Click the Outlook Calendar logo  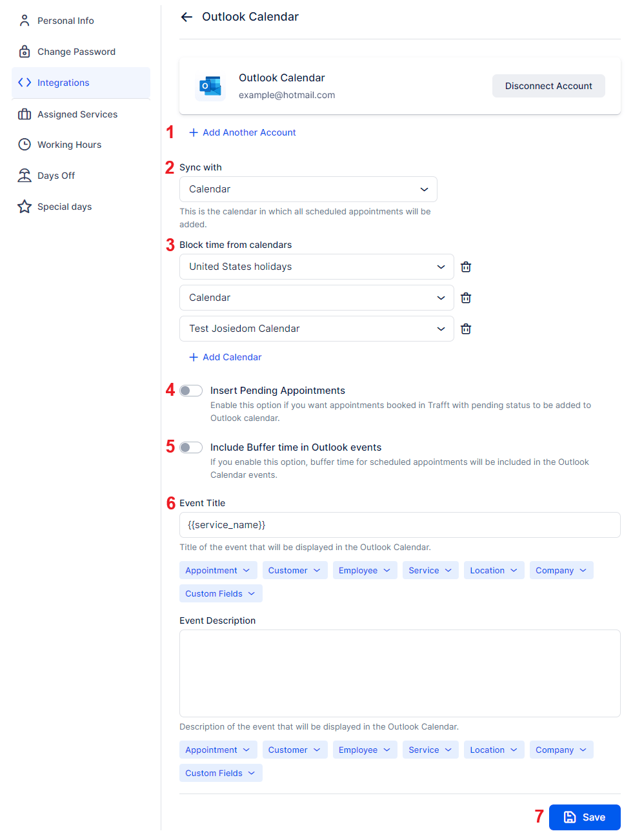[x=209, y=85]
